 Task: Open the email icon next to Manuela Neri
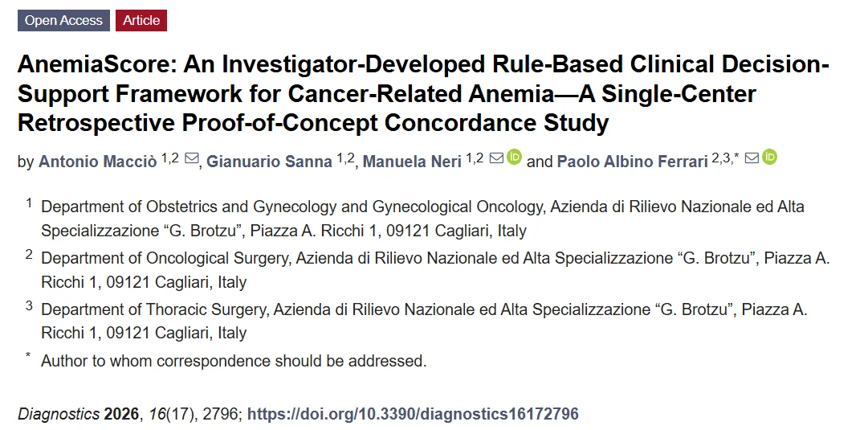496,158
